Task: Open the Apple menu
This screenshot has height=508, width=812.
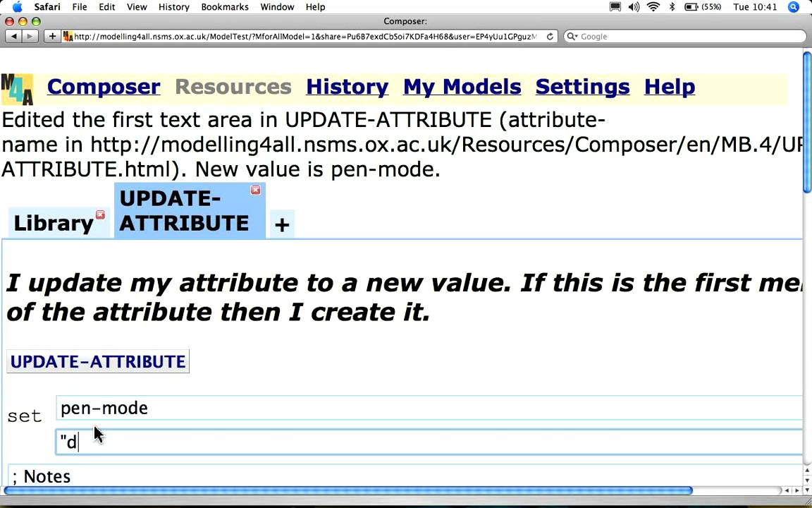Action: click(x=17, y=7)
